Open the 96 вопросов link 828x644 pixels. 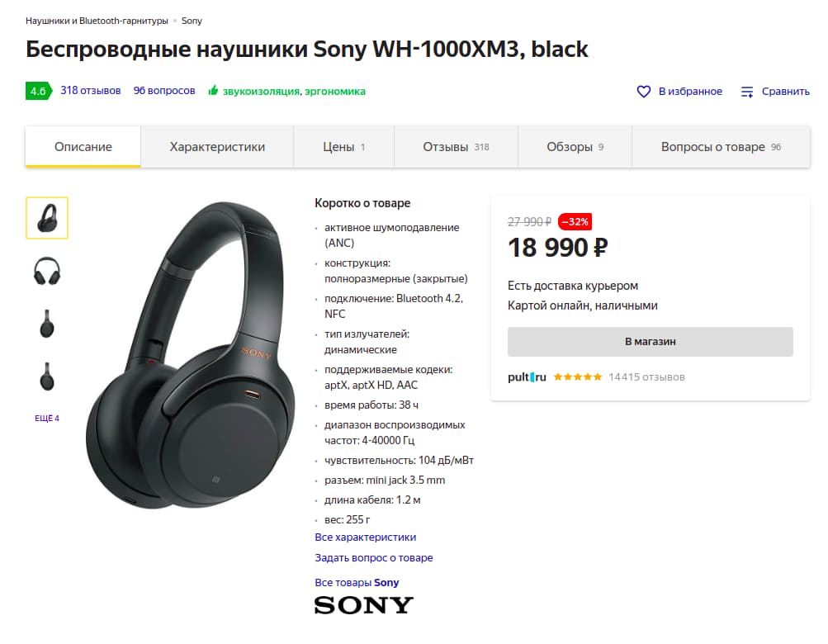coord(164,90)
